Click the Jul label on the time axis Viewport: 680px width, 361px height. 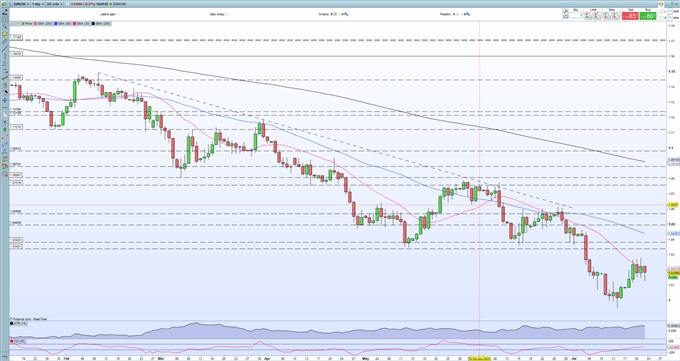click(x=574, y=359)
